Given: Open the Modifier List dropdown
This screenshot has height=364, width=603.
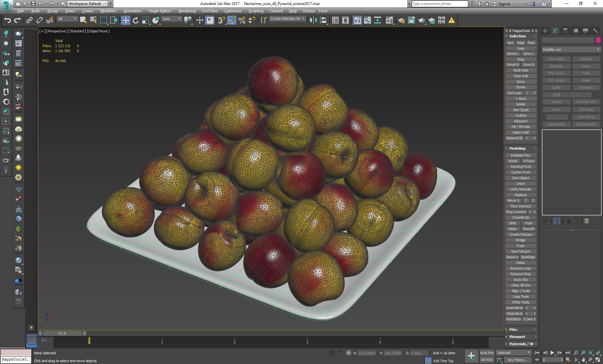Looking at the screenshot, I should (571, 50).
